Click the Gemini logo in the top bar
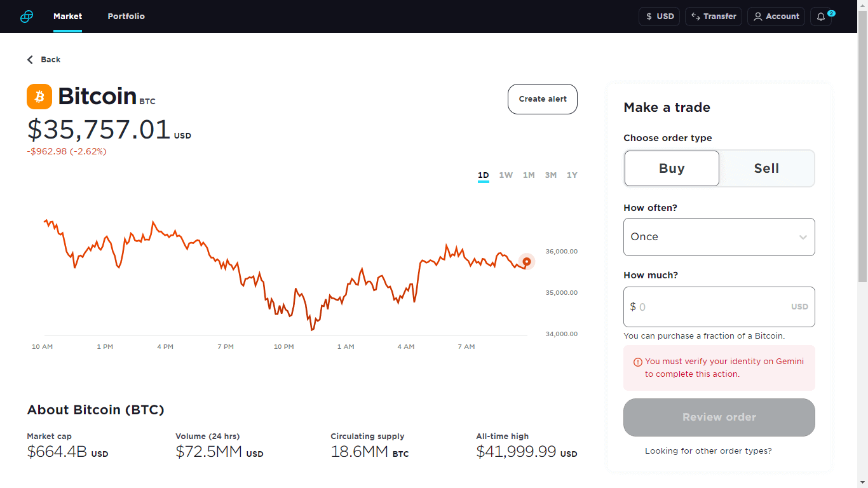The width and height of the screenshot is (868, 488). tap(26, 16)
